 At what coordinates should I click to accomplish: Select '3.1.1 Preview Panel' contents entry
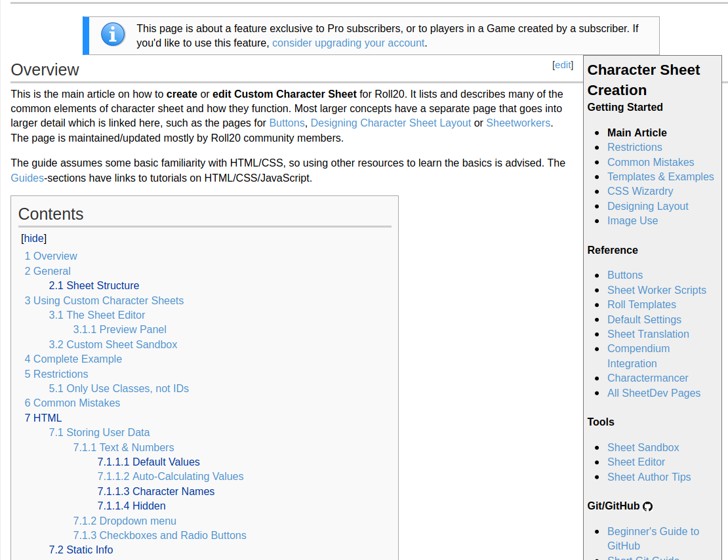120,330
